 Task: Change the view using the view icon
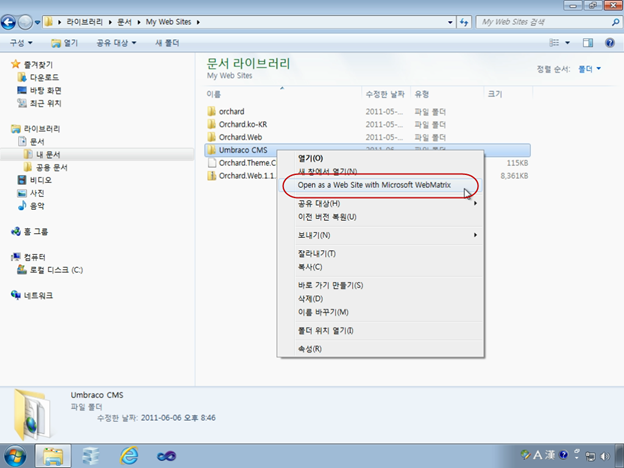pyautogui.click(x=554, y=43)
